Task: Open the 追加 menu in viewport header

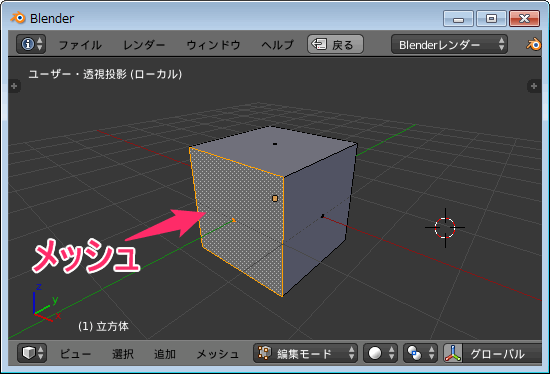Action: [x=165, y=354]
